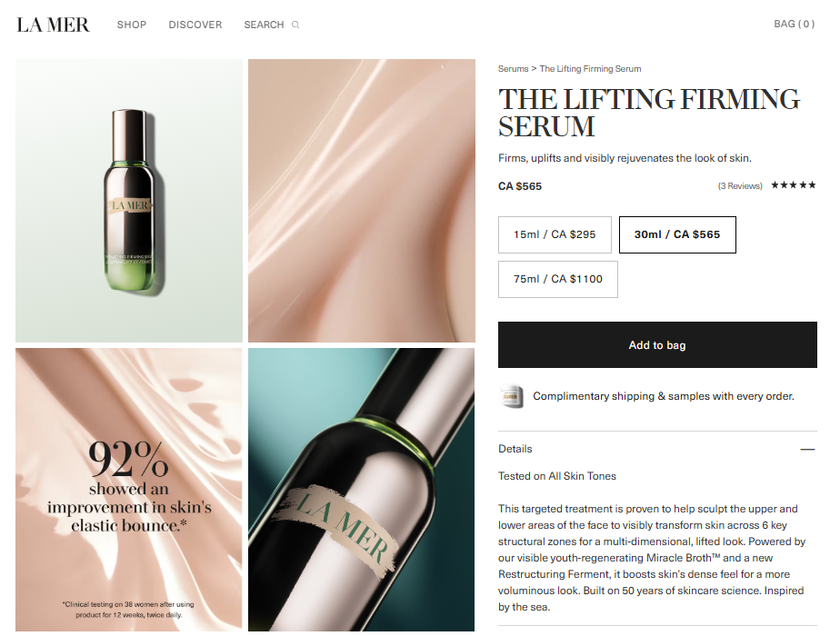Image resolution: width=840 pixels, height=636 pixels.
Task: Open the Discover menu
Action: click(195, 25)
